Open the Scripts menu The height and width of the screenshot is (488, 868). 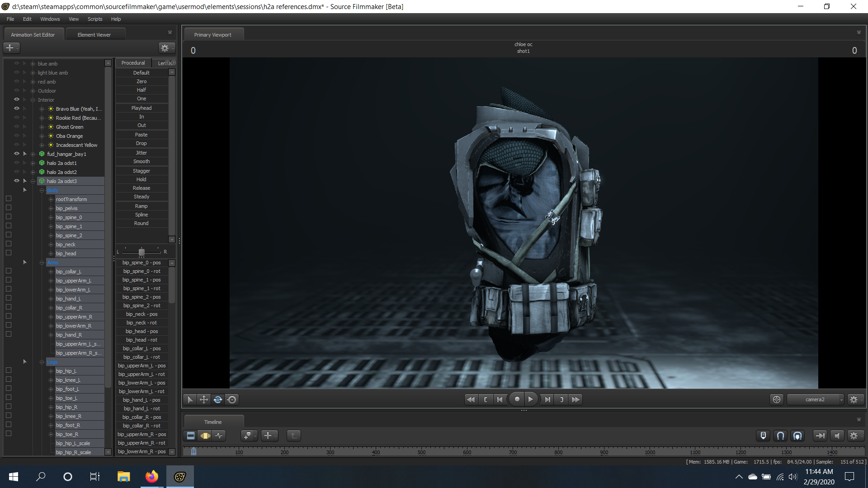tap(95, 19)
